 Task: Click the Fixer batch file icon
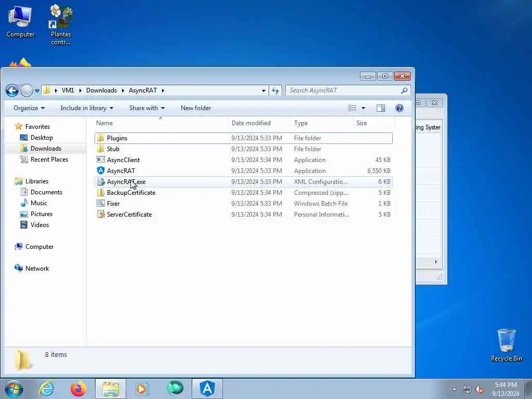click(100, 203)
